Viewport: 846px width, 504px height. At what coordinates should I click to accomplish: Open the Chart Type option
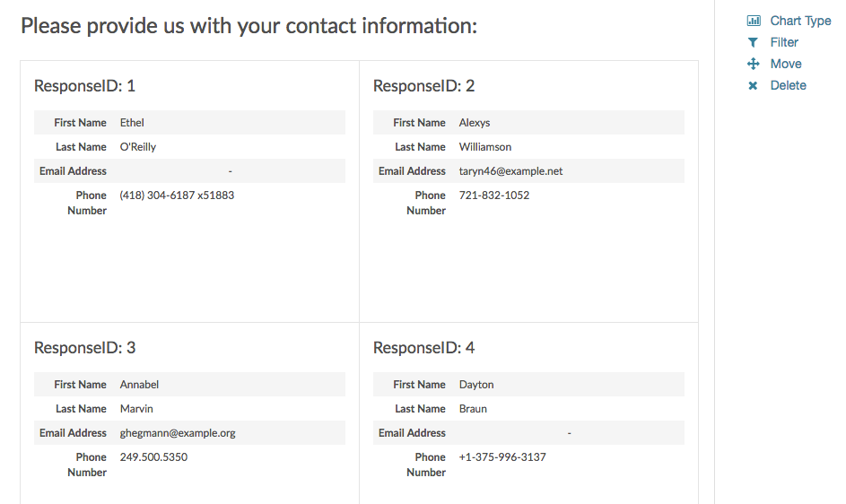tap(800, 21)
